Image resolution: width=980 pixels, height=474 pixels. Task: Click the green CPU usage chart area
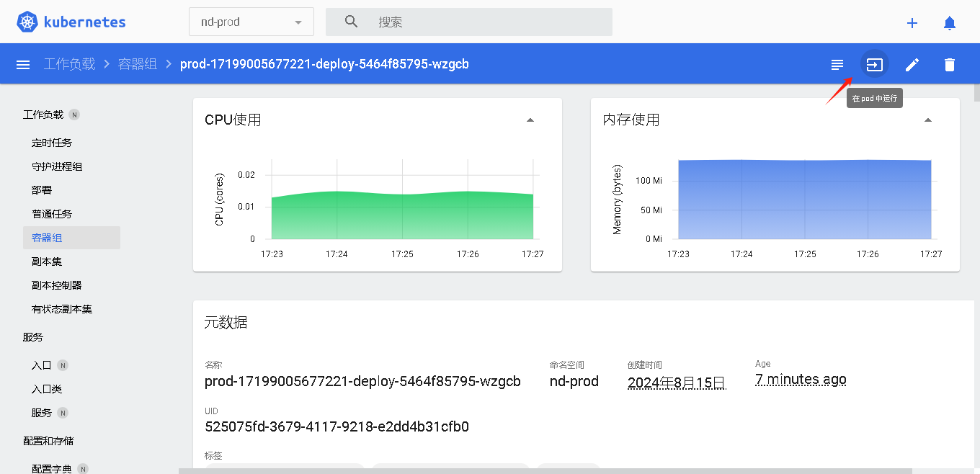click(402, 215)
